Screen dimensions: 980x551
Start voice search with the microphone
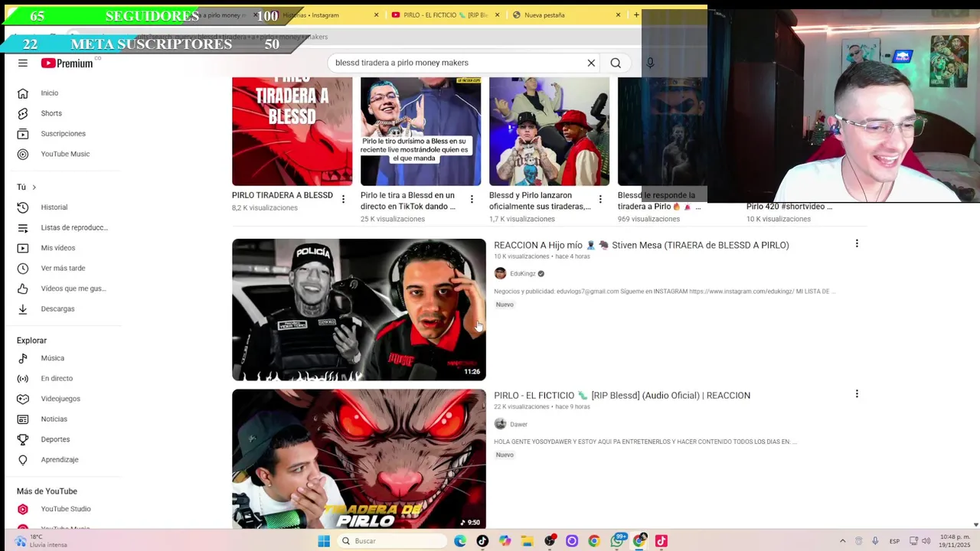(650, 63)
